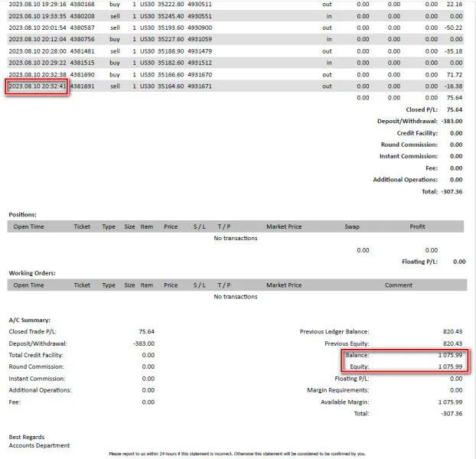This screenshot has height=459, width=476.
Task: Click the Available Margin value
Action: click(450, 402)
